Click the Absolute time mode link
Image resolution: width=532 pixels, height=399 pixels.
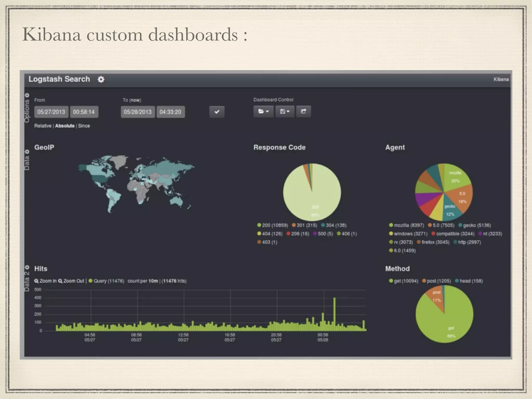(x=65, y=126)
